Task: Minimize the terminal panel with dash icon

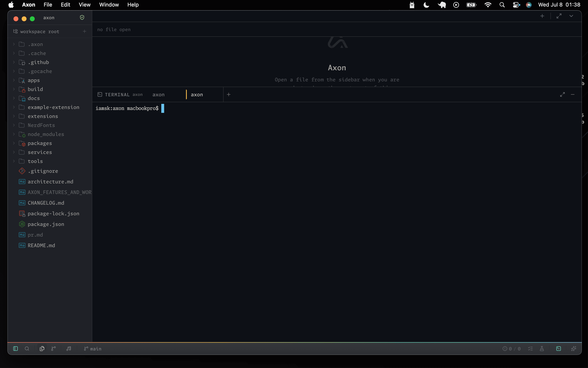Action: coord(573,94)
